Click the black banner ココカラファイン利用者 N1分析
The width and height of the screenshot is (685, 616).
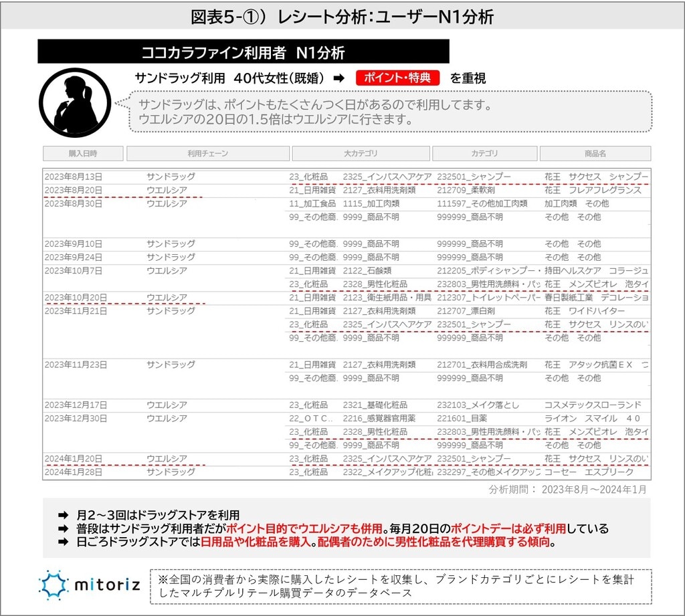click(x=243, y=52)
